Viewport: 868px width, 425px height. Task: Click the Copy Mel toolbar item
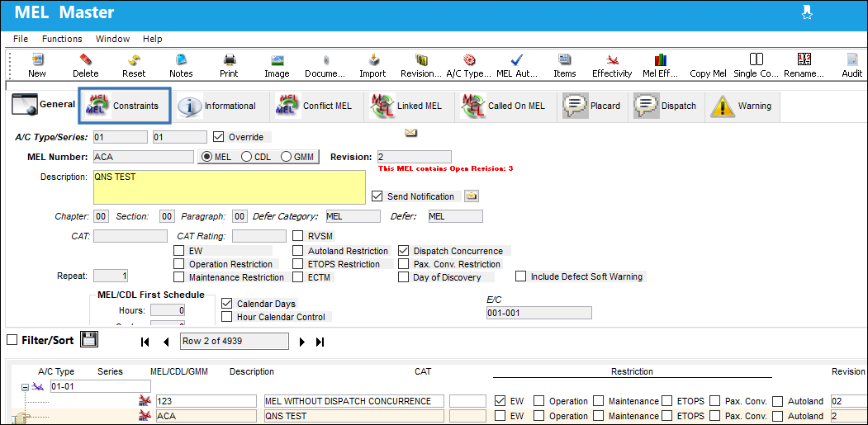[x=708, y=73]
